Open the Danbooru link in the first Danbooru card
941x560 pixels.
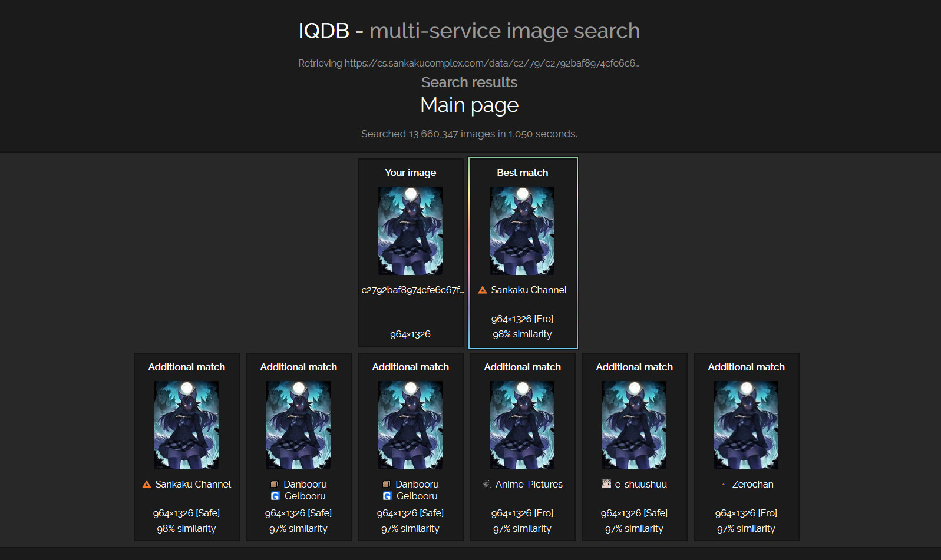coord(305,484)
